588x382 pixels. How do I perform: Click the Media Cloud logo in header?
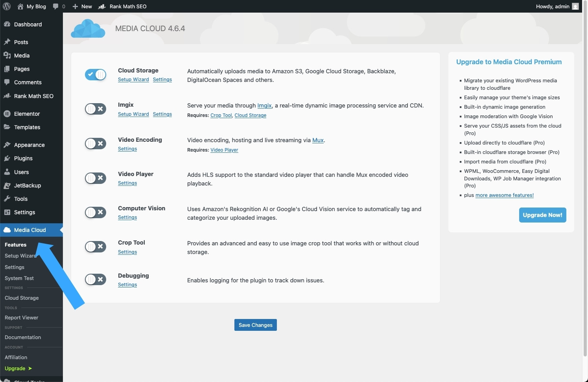point(88,29)
